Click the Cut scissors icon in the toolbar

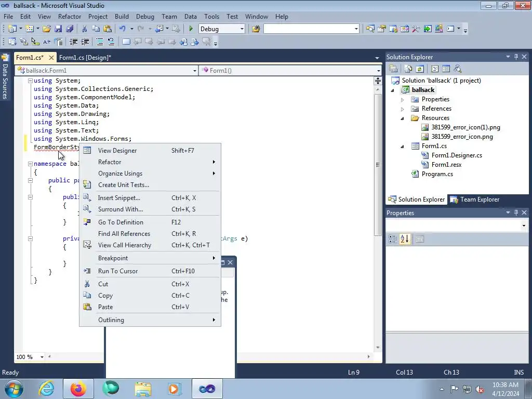85,29
